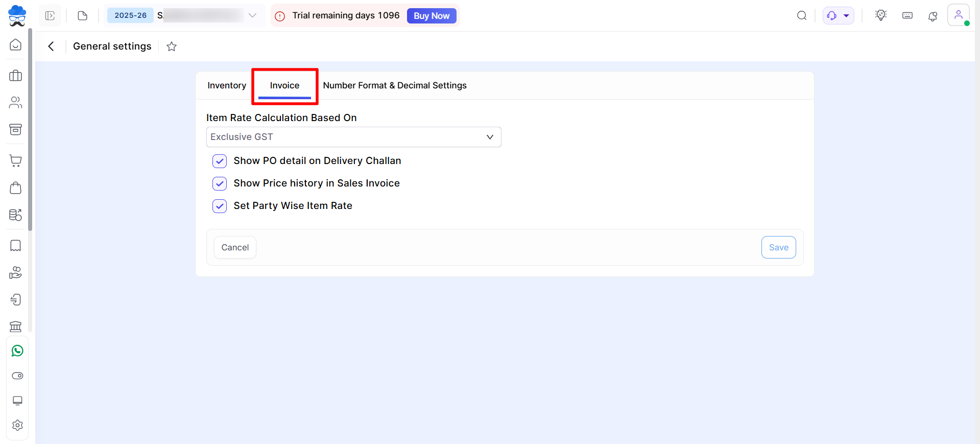980x444 pixels.
Task: Click the search magnifier icon
Action: click(x=802, y=16)
